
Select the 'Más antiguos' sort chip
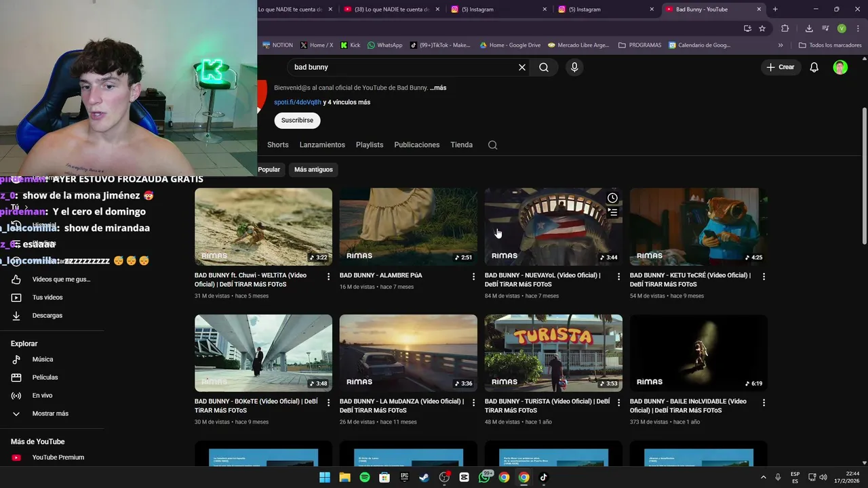313,169
